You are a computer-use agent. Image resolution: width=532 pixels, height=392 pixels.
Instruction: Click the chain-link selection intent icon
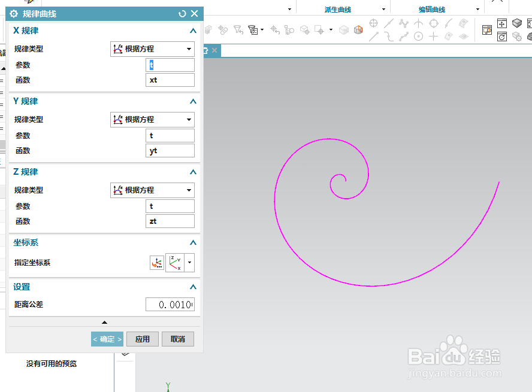click(x=223, y=30)
